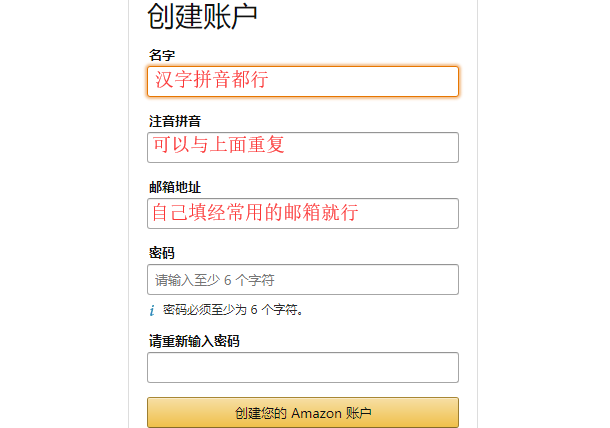Click the 名字 field label
This screenshot has height=428, width=610.
[x=162, y=55]
